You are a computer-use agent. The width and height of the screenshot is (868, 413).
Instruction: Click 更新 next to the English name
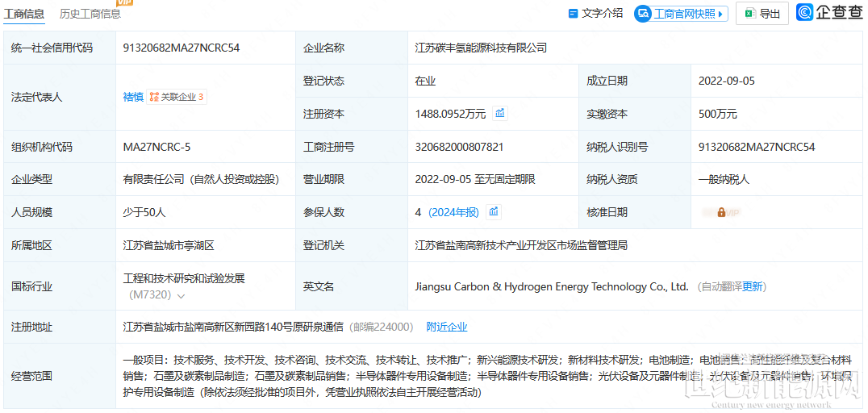(753, 286)
